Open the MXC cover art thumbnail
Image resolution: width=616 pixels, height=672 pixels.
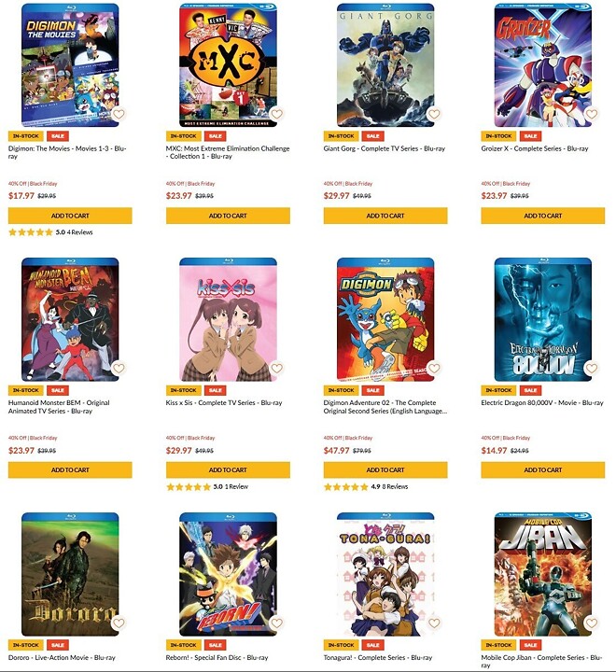(x=228, y=65)
